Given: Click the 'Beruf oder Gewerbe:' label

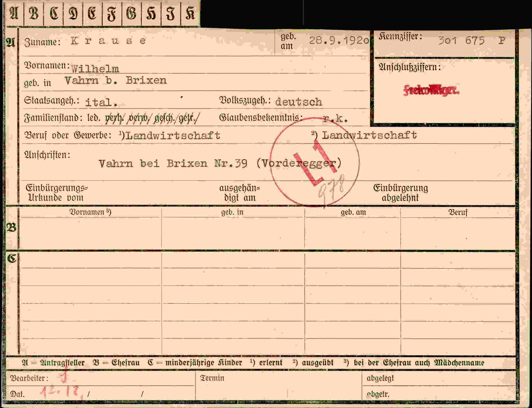Looking at the screenshot, I should [68, 135].
